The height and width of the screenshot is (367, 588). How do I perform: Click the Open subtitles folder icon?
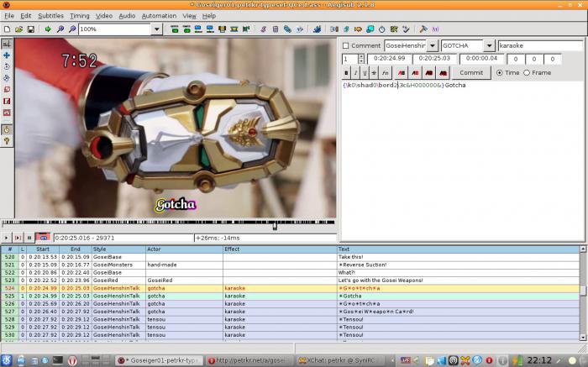coord(18,29)
